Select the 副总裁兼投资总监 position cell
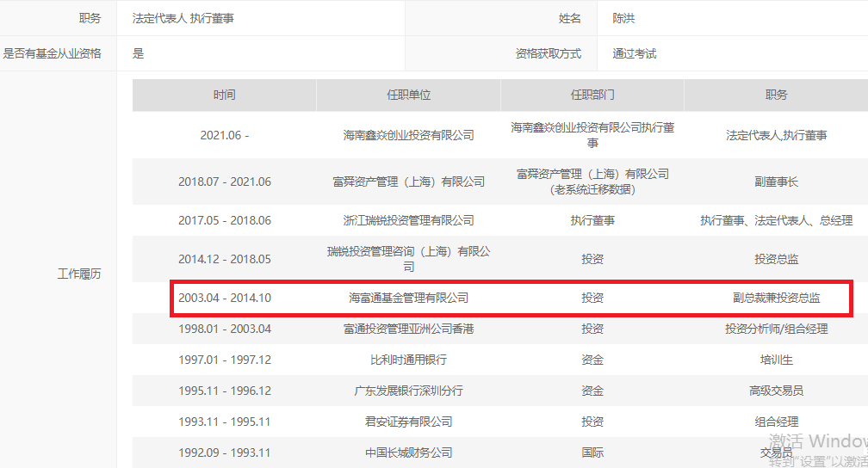Screen dimensions: 868x468 click(776, 299)
